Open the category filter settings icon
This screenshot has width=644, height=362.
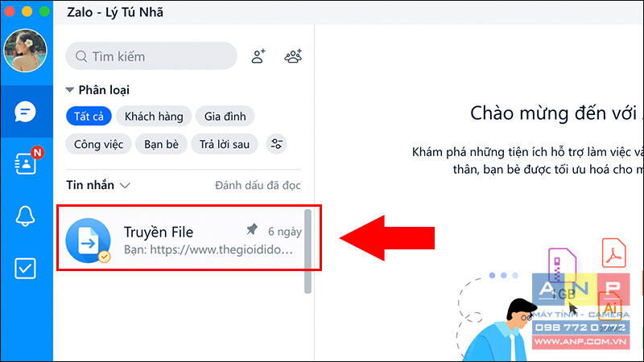tap(276, 144)
